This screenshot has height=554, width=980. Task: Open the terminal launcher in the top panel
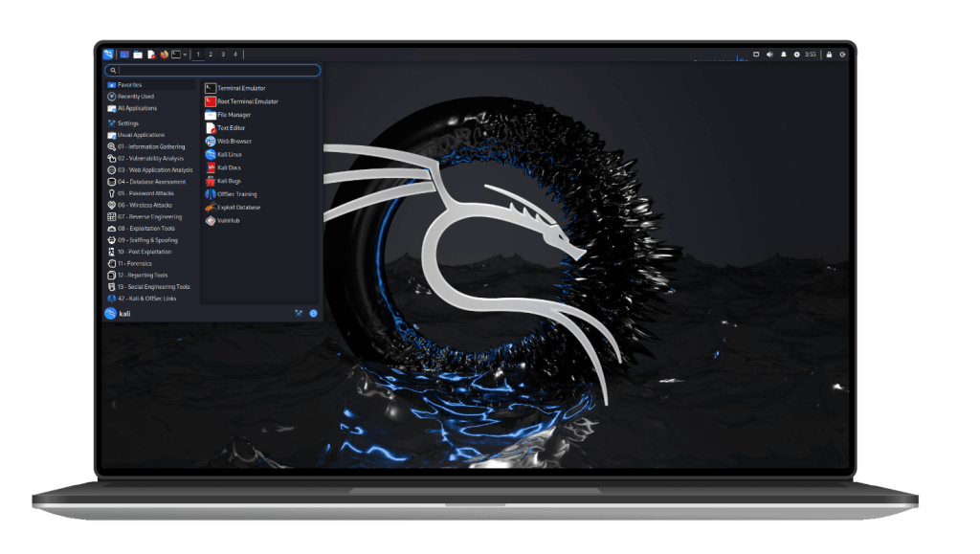click(x=176, y=55)
